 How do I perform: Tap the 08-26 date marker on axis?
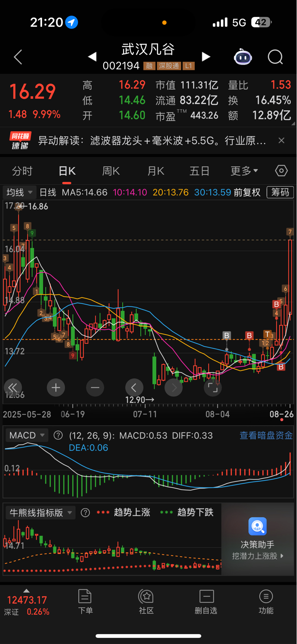click(281, 414)
